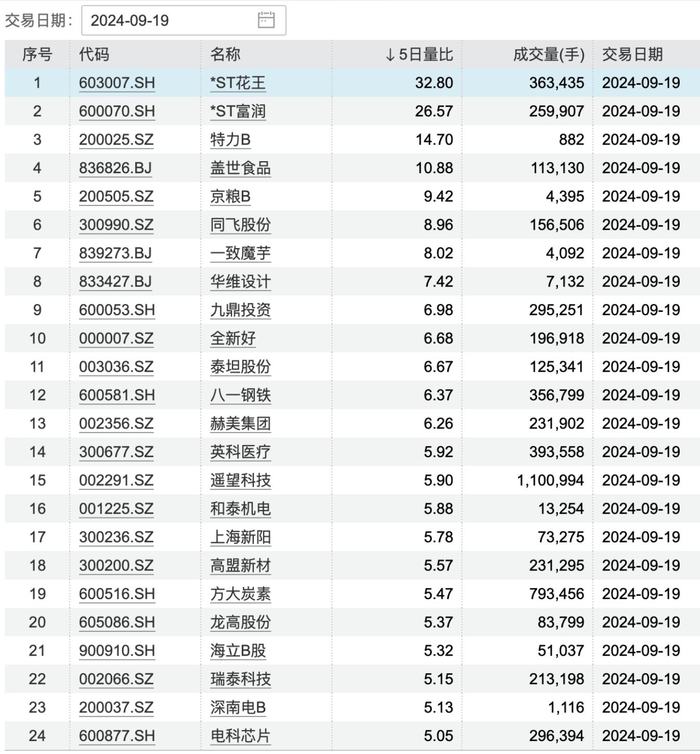Open stock code 600581.SH
Viewport: 700px width, 754px height.
117,395
